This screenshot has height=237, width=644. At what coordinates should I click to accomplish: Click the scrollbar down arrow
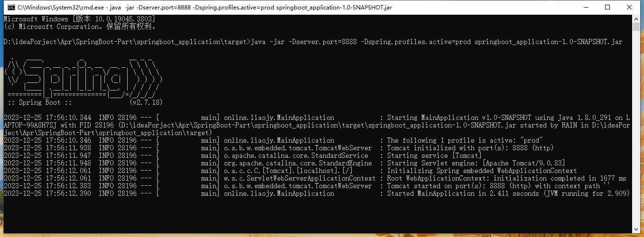point(636,229)
